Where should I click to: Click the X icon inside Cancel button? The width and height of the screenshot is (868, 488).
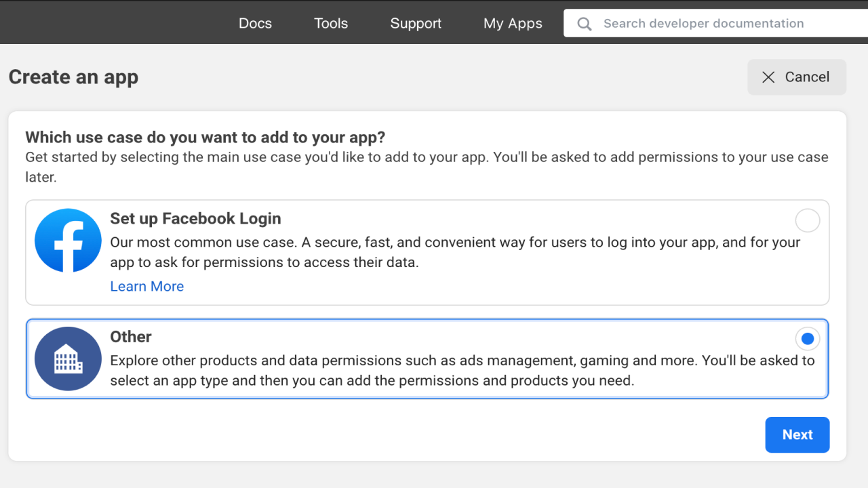(x=768, y=77)
